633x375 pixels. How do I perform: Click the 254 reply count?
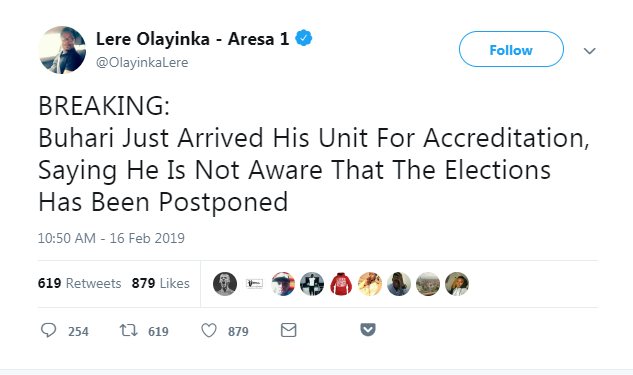78,331
